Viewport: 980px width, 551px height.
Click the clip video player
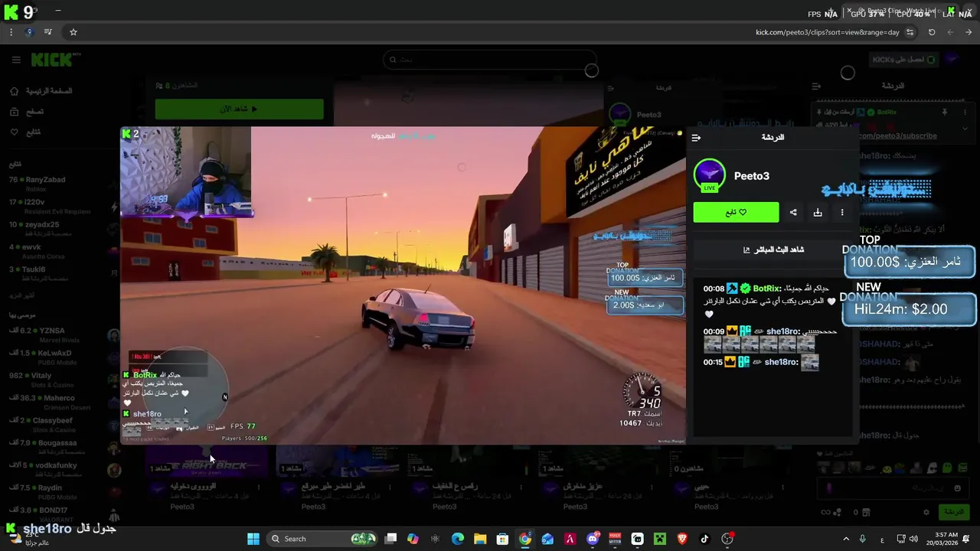(403, 285)
